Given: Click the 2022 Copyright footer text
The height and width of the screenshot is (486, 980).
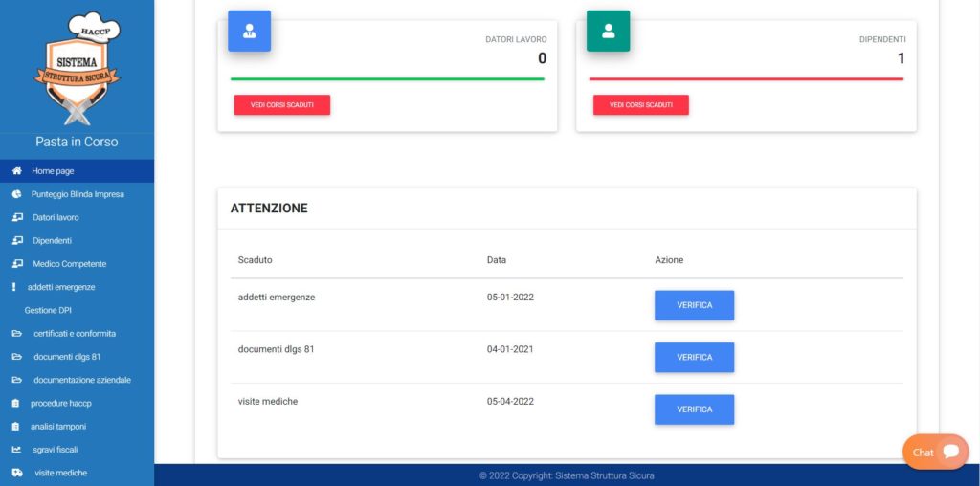Looking at the screenshot, I should [567, 475].
